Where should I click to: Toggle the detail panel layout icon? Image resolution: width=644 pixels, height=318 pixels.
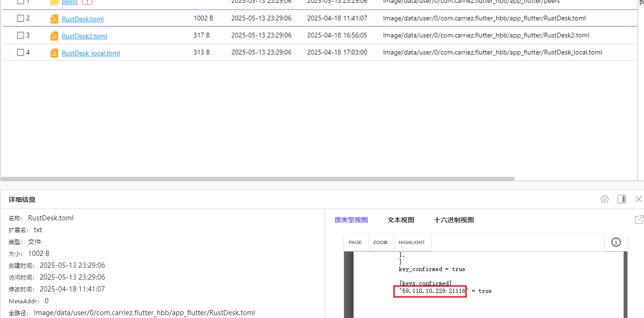(x=622, y=199)
